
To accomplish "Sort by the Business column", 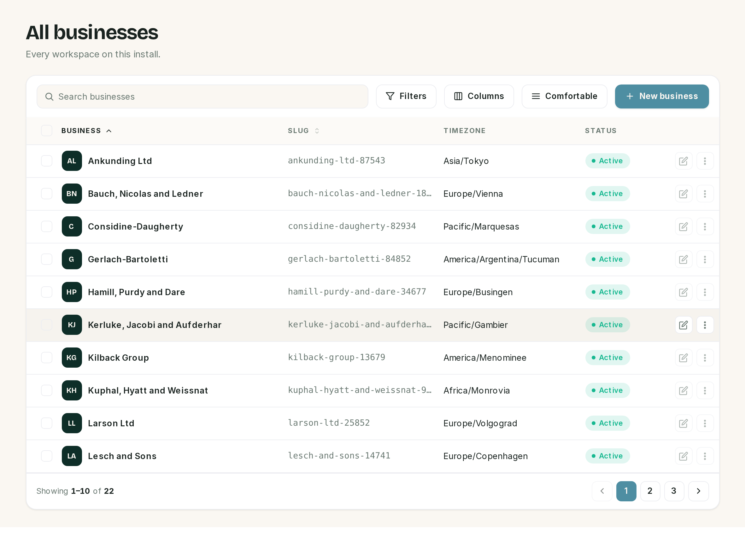I will click(x=86, y=131).
